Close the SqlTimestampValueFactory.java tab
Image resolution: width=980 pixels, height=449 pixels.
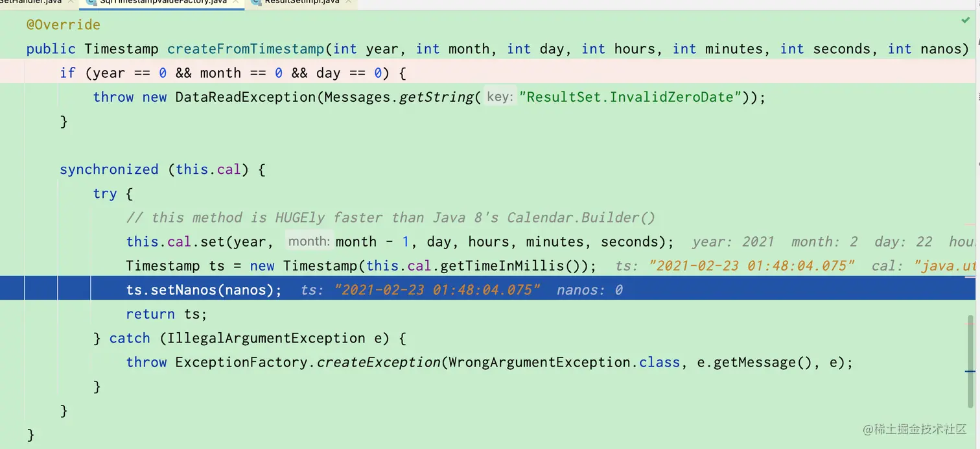(237, 3)
